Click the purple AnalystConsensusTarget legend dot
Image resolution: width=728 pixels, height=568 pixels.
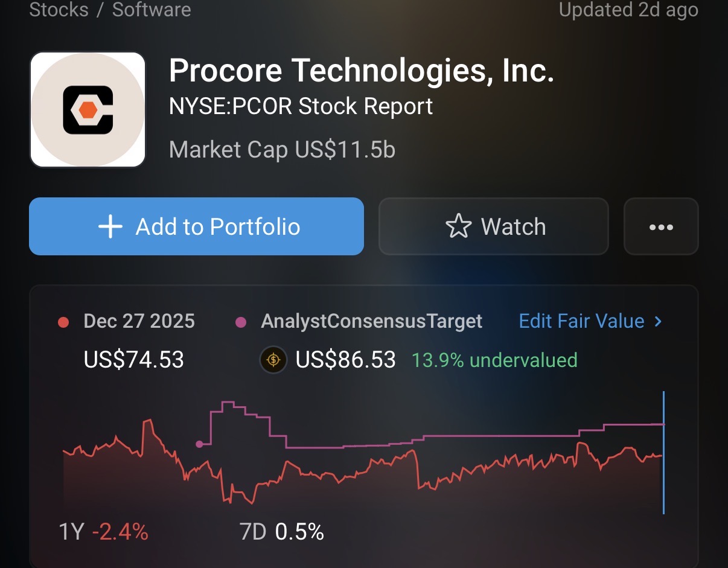point(240,322)
